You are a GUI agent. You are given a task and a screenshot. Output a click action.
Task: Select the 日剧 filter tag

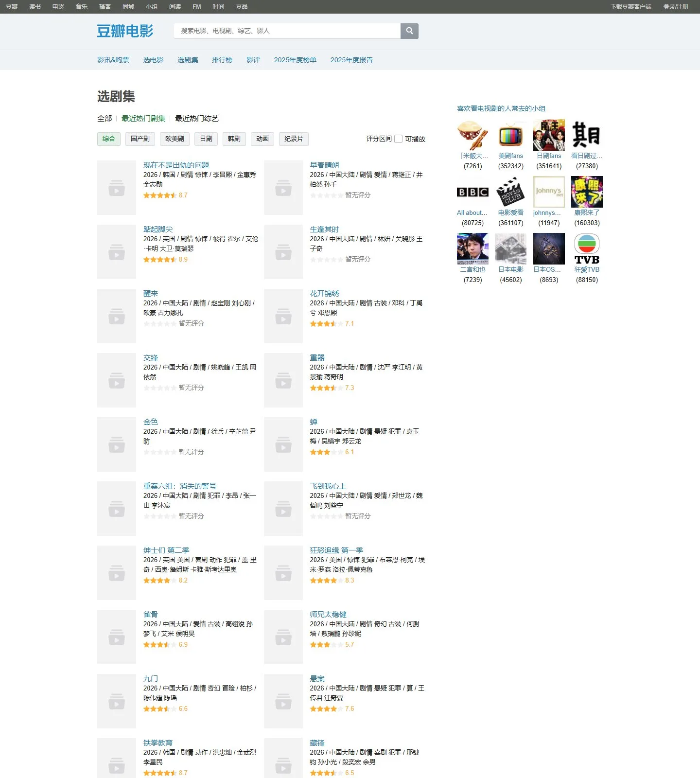(x=206, y=139)
